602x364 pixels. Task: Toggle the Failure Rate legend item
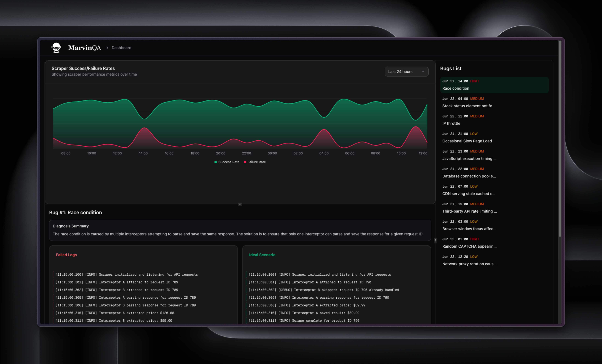click(x=255, y=162)
